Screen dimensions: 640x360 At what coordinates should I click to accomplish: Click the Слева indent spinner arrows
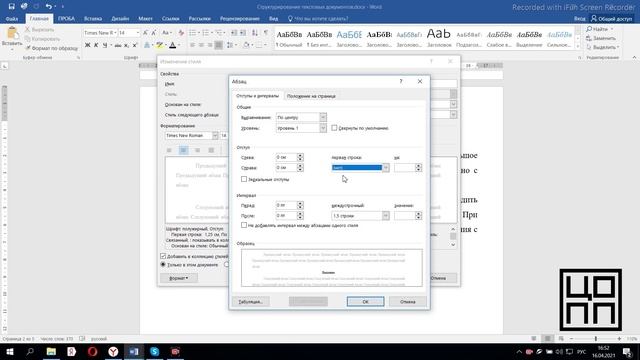300,157
